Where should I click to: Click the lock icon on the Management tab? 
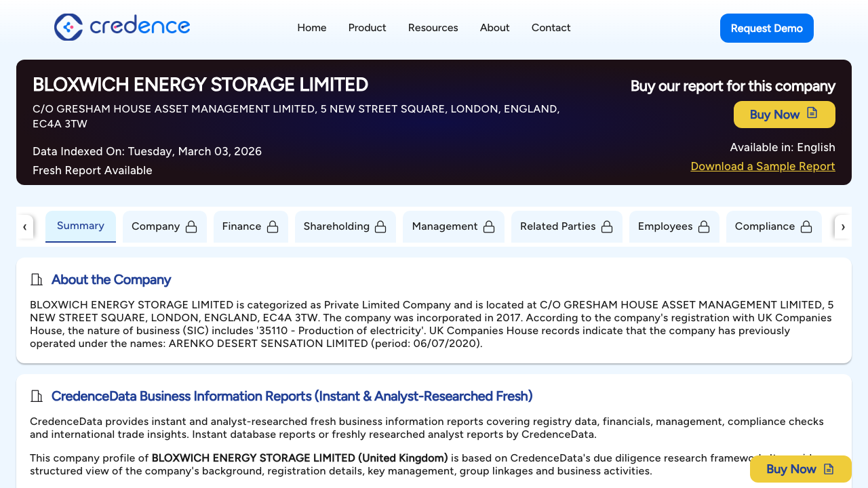[489, 227]
